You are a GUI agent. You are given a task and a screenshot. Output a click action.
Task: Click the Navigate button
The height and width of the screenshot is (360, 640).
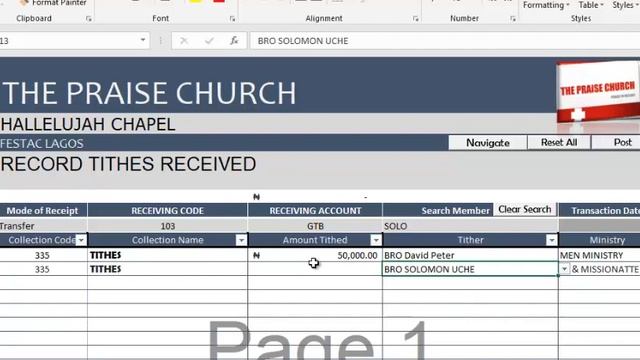pyautogui.click(x=487, y=143)
